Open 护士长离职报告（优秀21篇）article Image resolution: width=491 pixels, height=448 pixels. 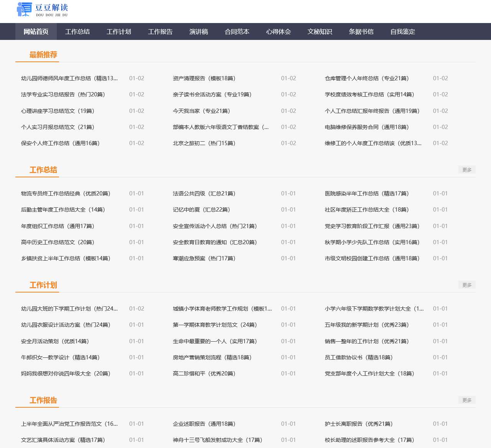tap(358, 424)
